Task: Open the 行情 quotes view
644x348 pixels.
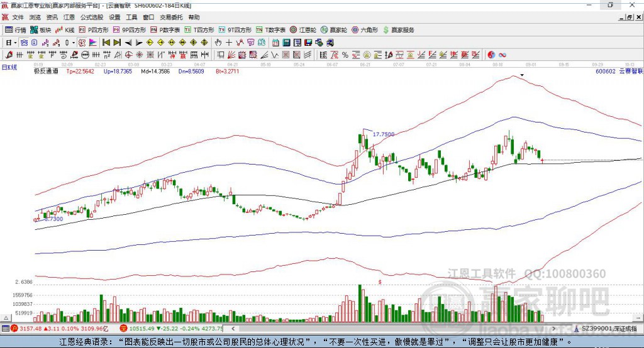Action: click(15, 30)
